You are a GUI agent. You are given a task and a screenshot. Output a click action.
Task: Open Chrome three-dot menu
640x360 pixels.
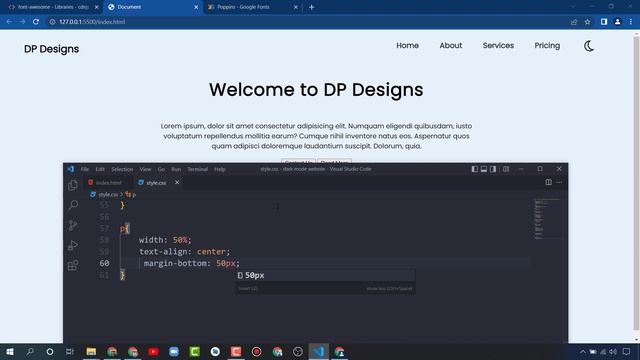click(631, 22)
